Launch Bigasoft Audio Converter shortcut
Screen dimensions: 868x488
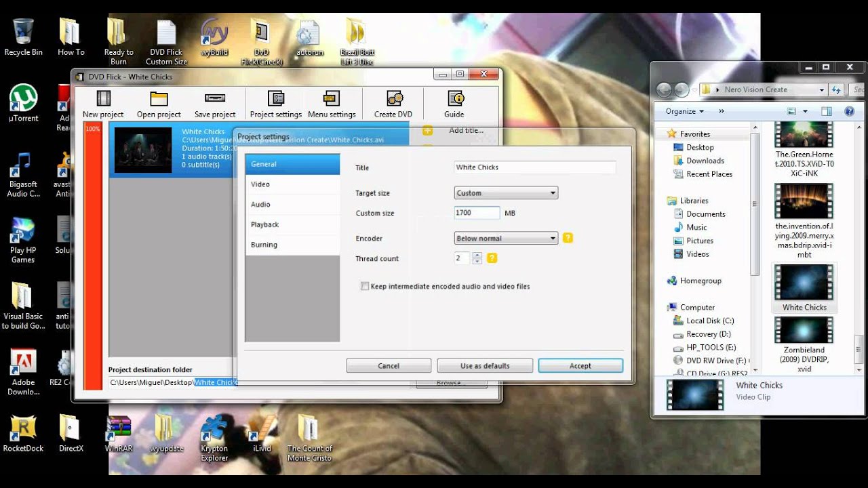click(23, 174)
